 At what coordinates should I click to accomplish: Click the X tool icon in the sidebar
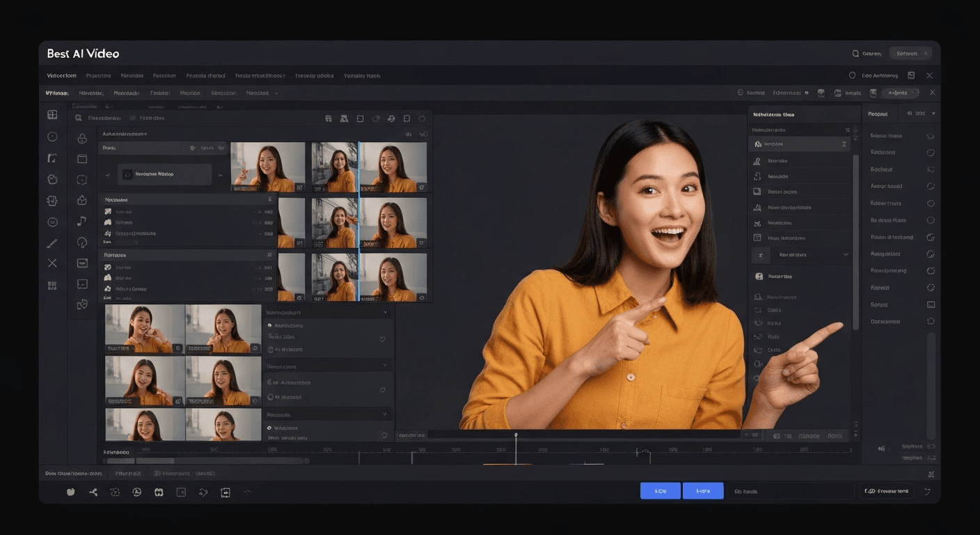point(52,263)
